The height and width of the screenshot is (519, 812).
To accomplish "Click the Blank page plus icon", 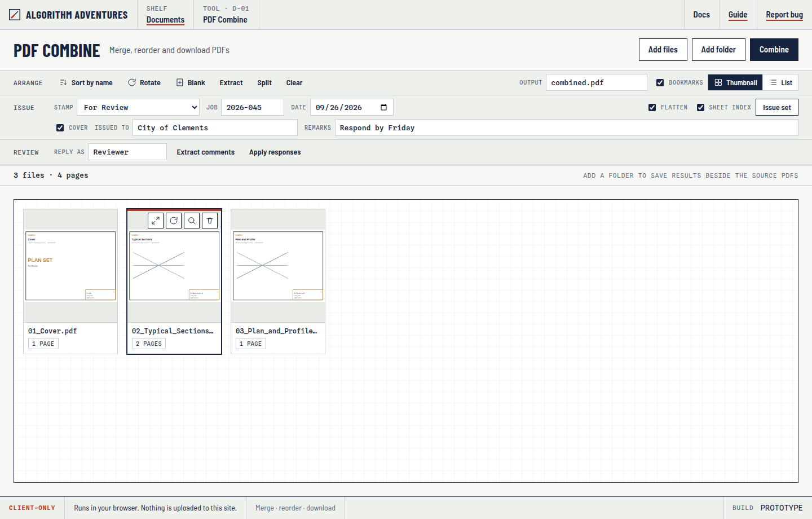I will [180, 82].
